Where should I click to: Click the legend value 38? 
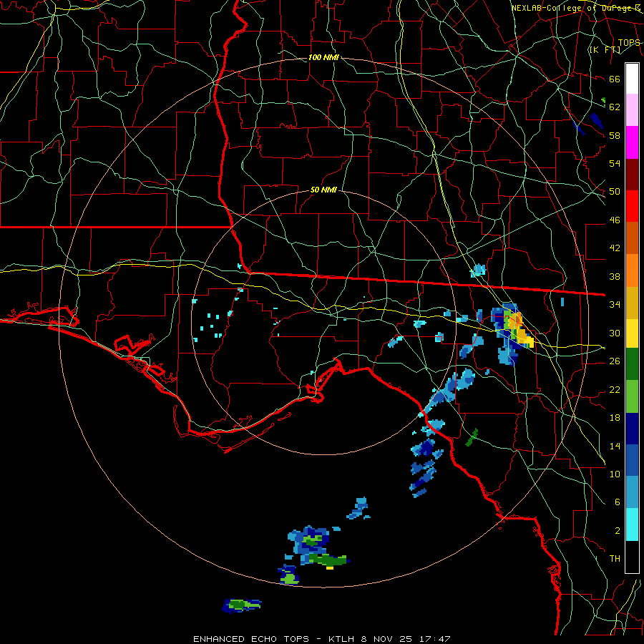pyautogui.click(x=615, y=276)
